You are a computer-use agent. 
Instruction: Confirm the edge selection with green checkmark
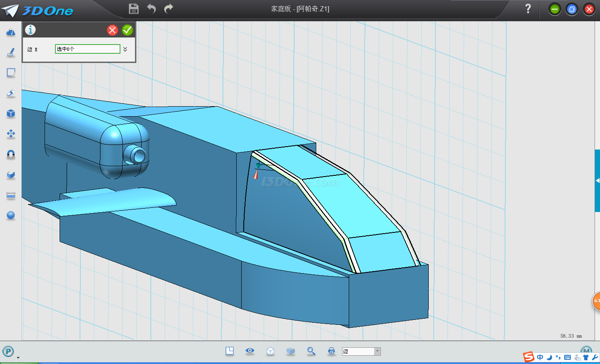coord(127,30)
